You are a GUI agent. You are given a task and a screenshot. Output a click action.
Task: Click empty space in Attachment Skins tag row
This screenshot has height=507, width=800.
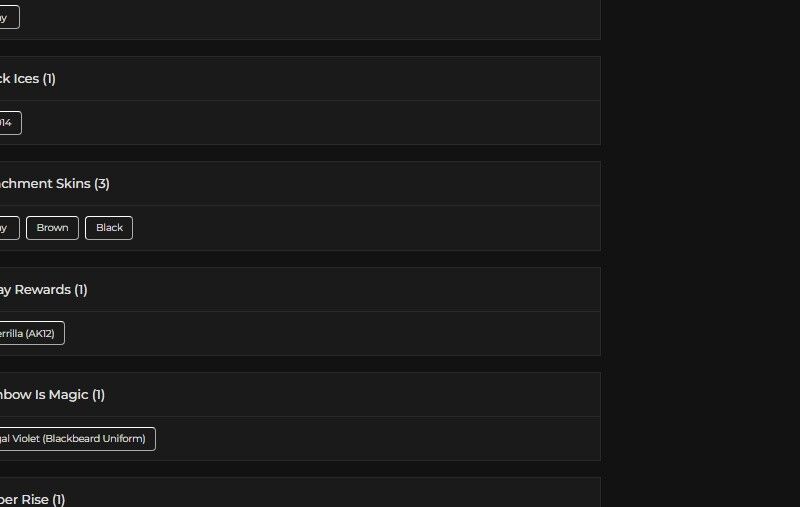[x=360, y=228]
